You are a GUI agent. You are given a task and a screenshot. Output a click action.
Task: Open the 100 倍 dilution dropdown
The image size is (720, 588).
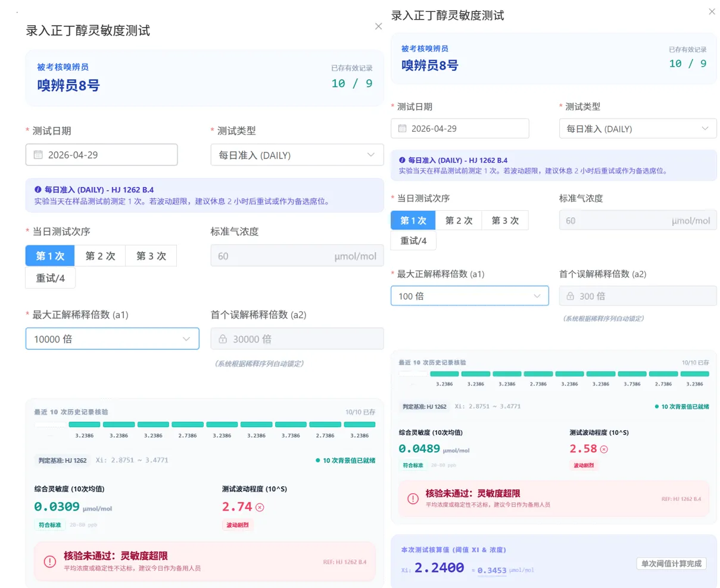click(x=469, y=296)
